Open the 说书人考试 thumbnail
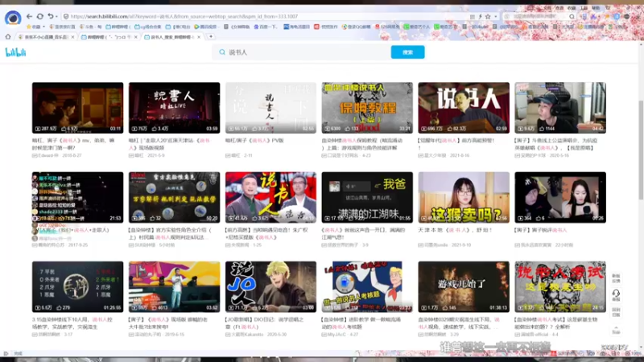Screen dimensions: 644x362 pyautogui.click(x=560, y=286)
